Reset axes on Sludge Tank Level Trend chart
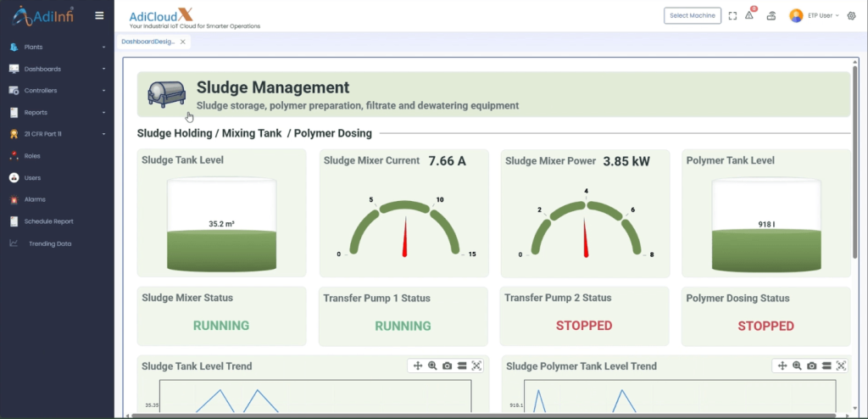This screenshot has width=868, height=419. pos(476,366)
